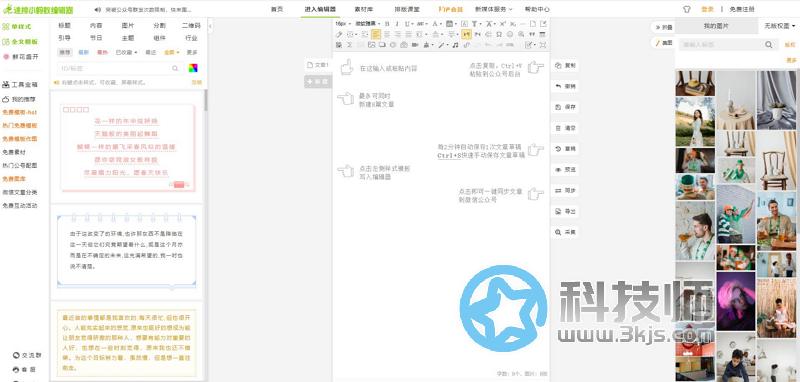Click the speaker announcement icon in header

pos(97,10)
